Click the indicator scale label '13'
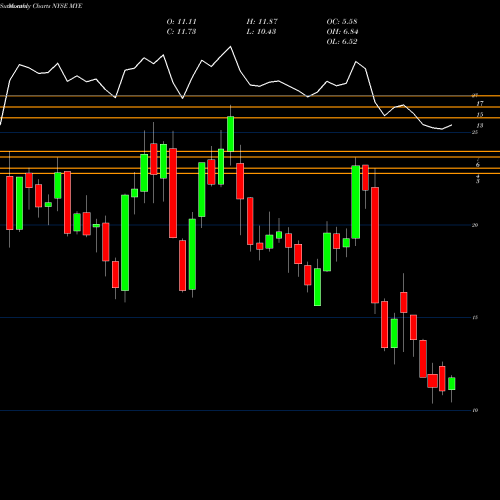Image resolution: width=500 pixels, height=500 pixels. coord(480,126)
